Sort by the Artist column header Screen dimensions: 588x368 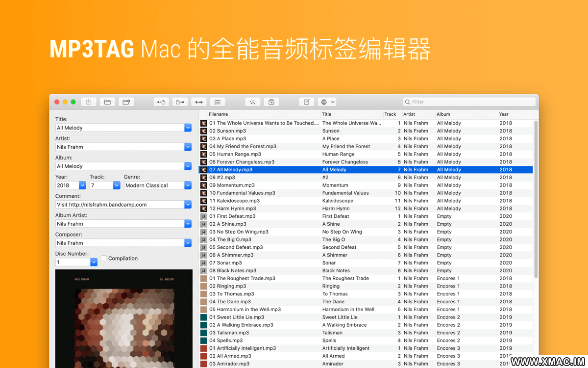click(418, 114)
